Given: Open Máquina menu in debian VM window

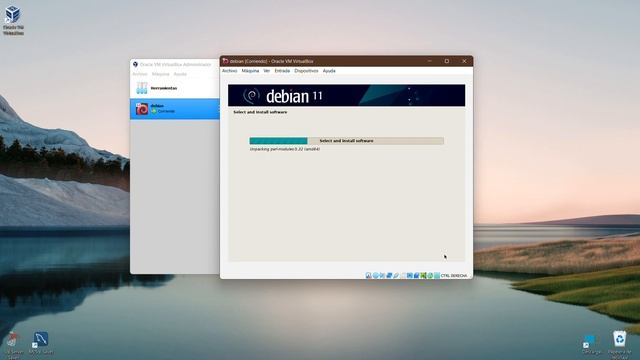Looking at the screenshot, I should pyautogui.click(x=250, y=71).
